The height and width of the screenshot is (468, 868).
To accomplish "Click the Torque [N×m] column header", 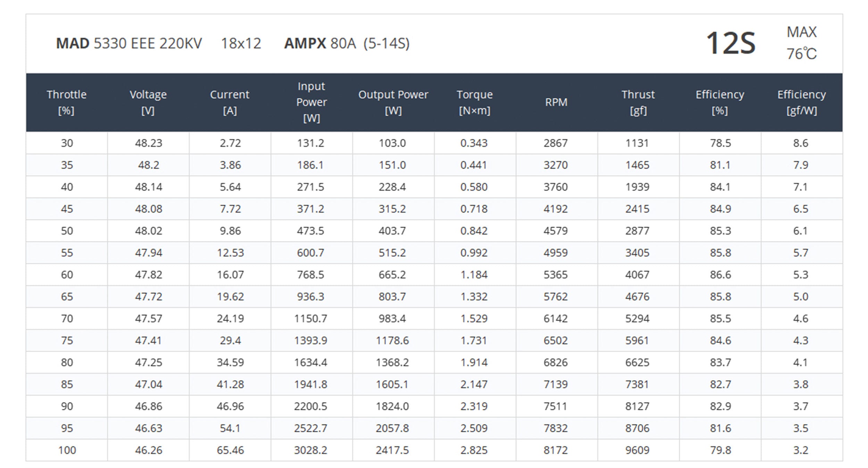I will coord(475,102).
